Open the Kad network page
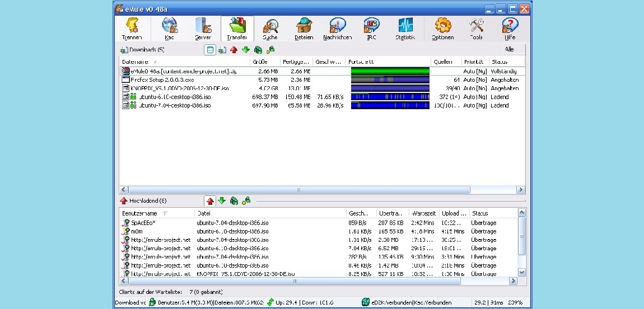The width and height of the screenshot is (644, 309). [x=169, y=29]
